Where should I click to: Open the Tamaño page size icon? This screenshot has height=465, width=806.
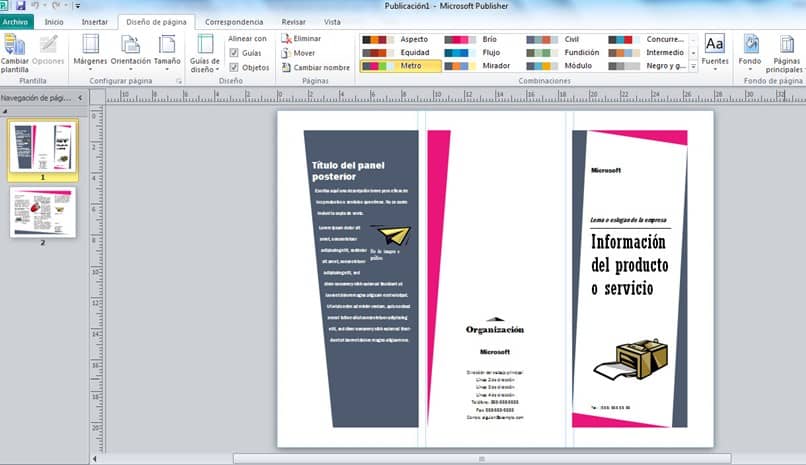(x=167, y=44)
